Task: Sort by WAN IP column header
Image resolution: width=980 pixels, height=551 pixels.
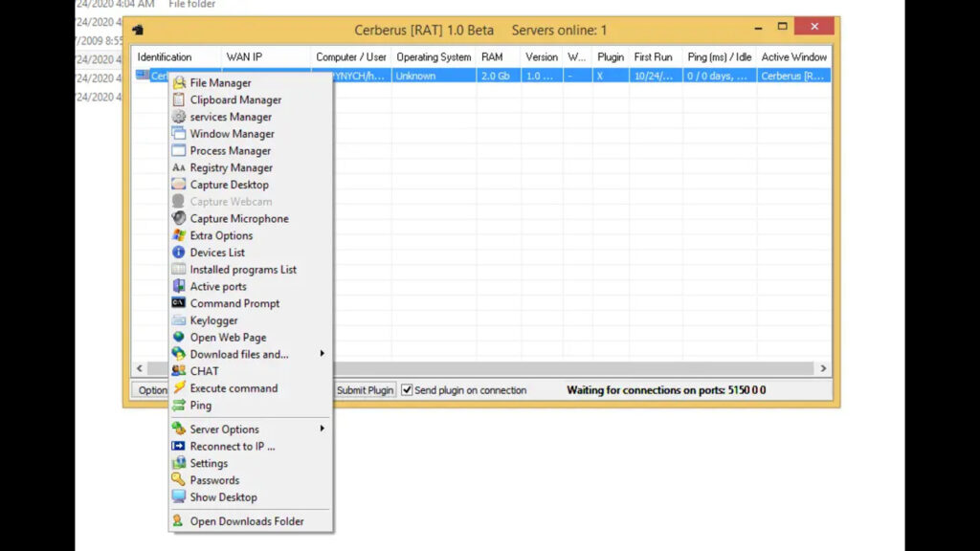Action: 266,56
